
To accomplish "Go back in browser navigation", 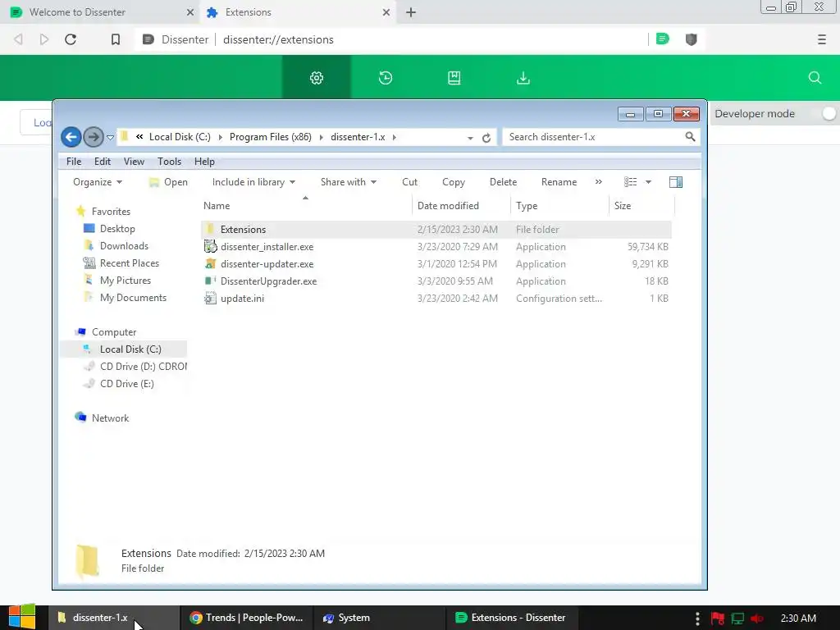I will pyautogui.click(x=18, y=39).
